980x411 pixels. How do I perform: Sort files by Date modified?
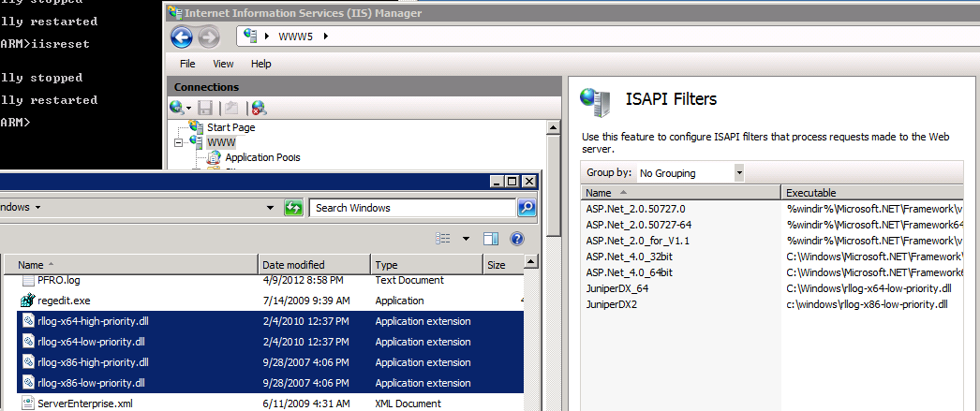point(315,265)
